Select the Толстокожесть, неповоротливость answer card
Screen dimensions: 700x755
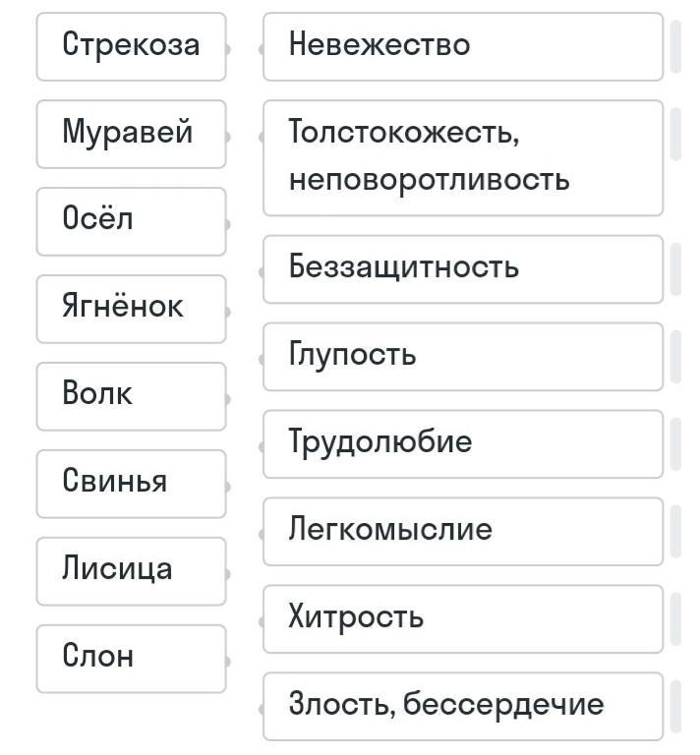(462, 157)
